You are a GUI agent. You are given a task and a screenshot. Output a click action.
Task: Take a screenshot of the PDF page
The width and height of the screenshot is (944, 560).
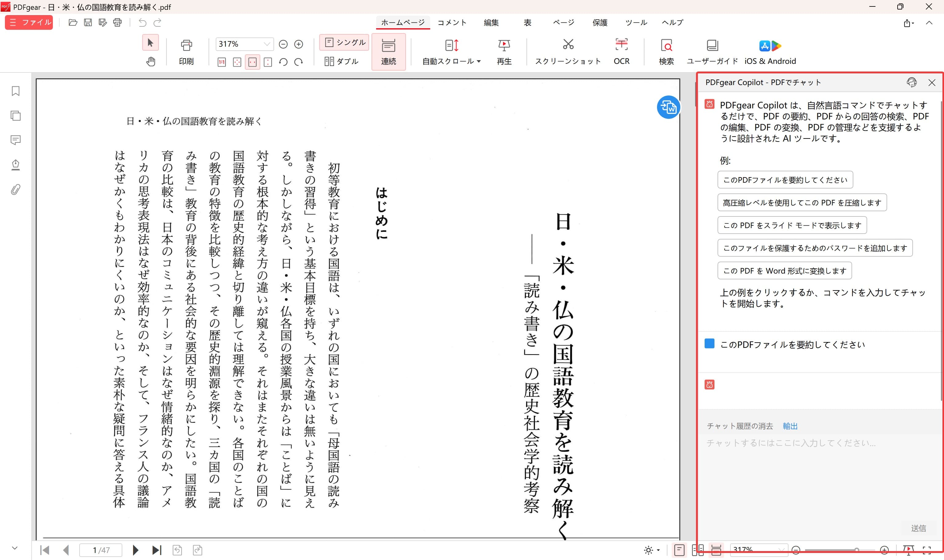tap(568, 51)
